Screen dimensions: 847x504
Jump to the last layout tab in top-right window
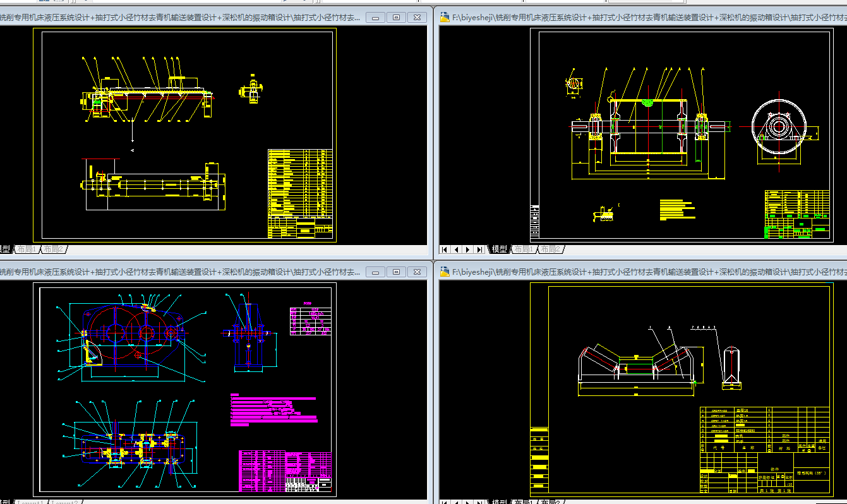click(480, 249)
